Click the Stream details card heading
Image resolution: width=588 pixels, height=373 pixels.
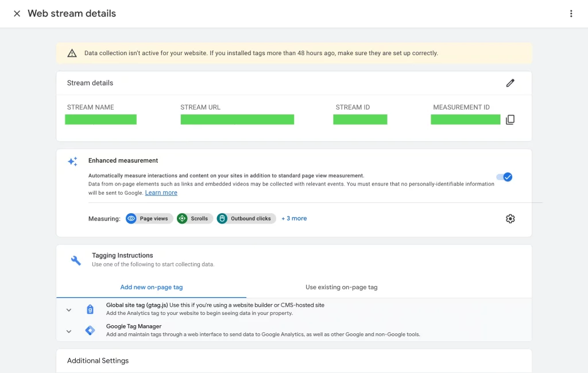tap(90, 83)
